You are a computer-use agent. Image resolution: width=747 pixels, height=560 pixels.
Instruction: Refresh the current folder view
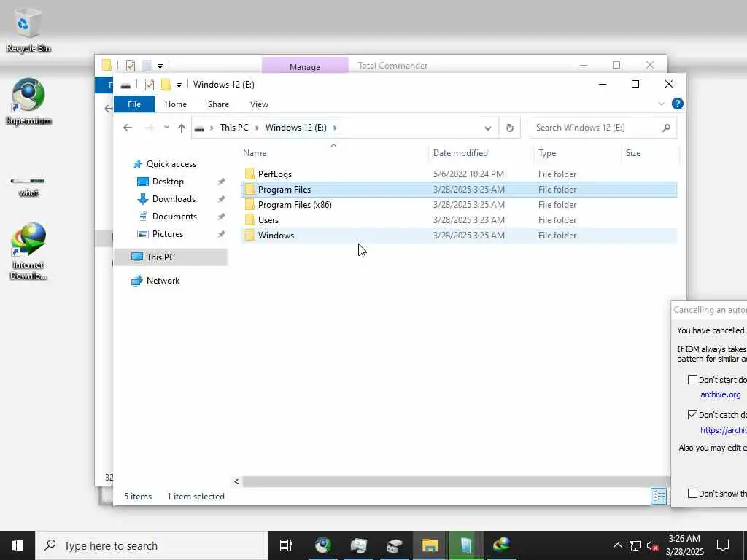(x=510, y=128)
